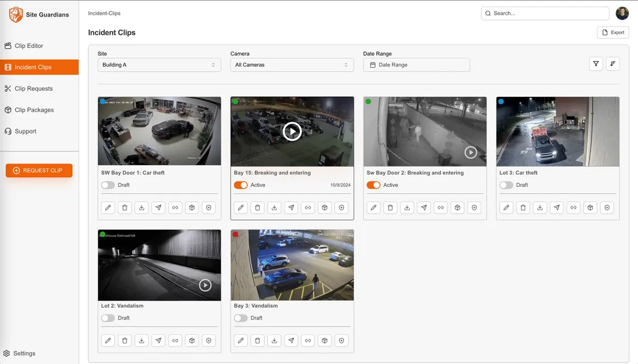Open the Date Range picker
Image resolution: width=638 pixels, height=364 pixels.
coord(416,65)
